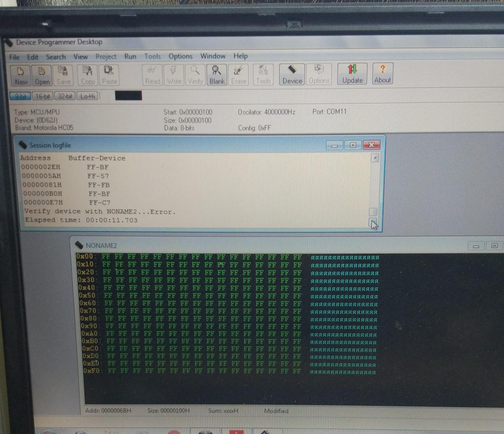Open the Device selection tool
The width and height of the screenshot is (504, 434).
point(292,75)
